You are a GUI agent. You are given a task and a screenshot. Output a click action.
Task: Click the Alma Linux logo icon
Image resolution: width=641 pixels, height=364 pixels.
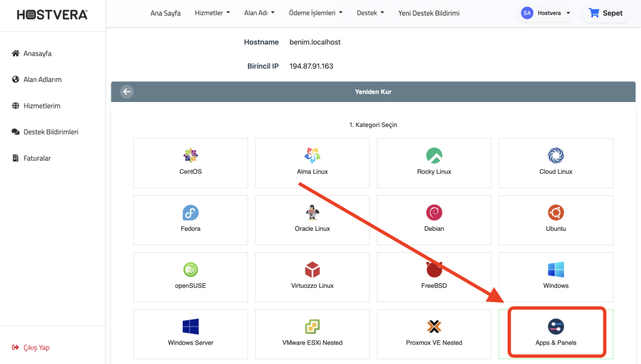[312, 156]
